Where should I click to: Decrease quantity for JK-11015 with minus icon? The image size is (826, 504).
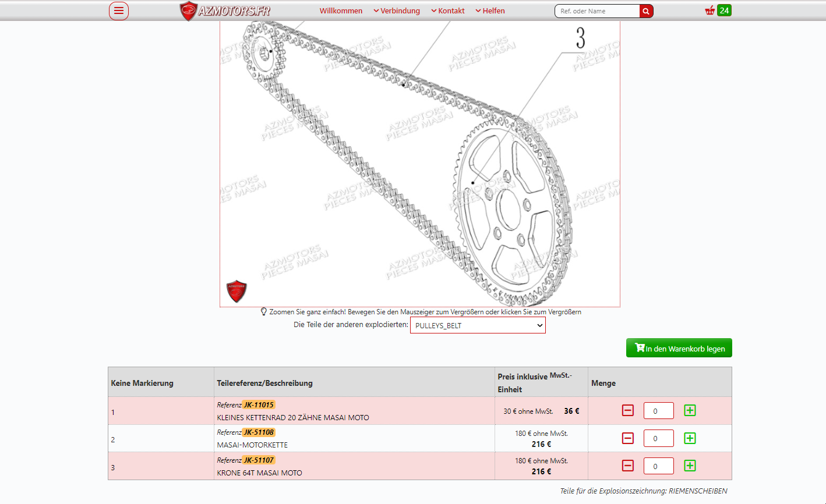(628, 410)
